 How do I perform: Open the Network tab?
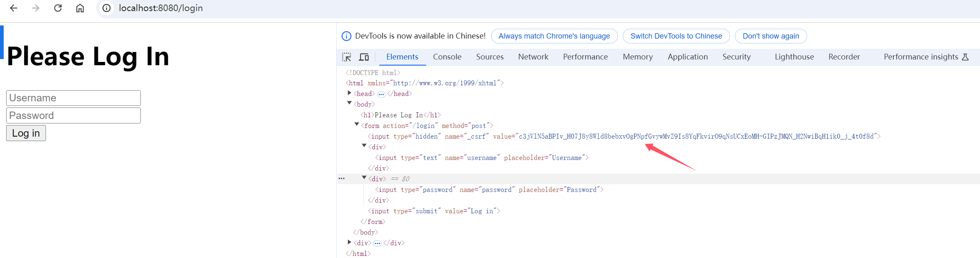coord(533,57)
